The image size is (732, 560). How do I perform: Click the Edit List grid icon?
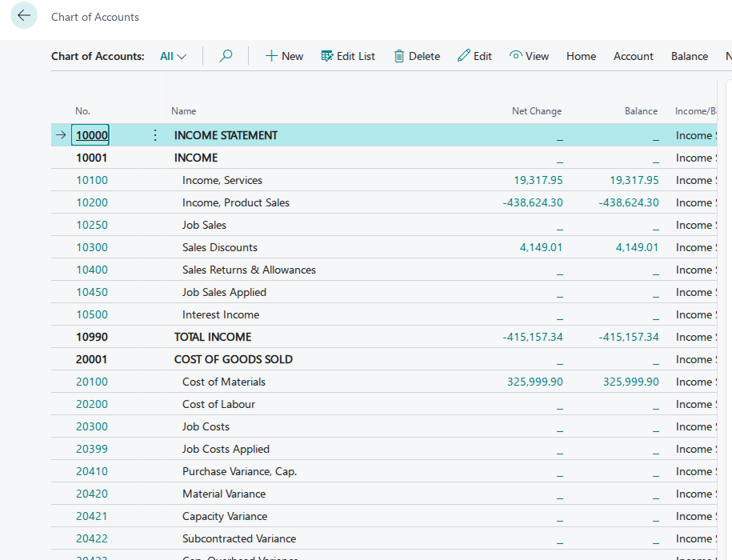(x=327, y=56)
